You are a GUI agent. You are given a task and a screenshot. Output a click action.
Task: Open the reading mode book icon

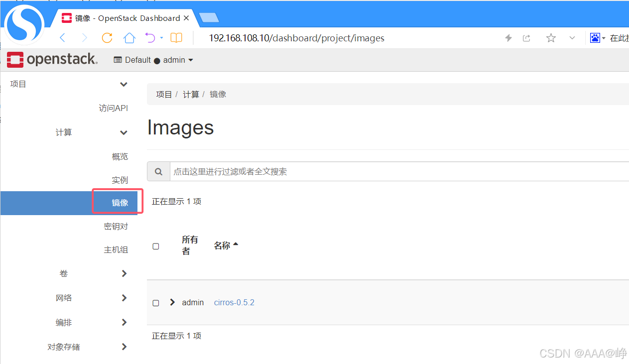tap(176, 38)
